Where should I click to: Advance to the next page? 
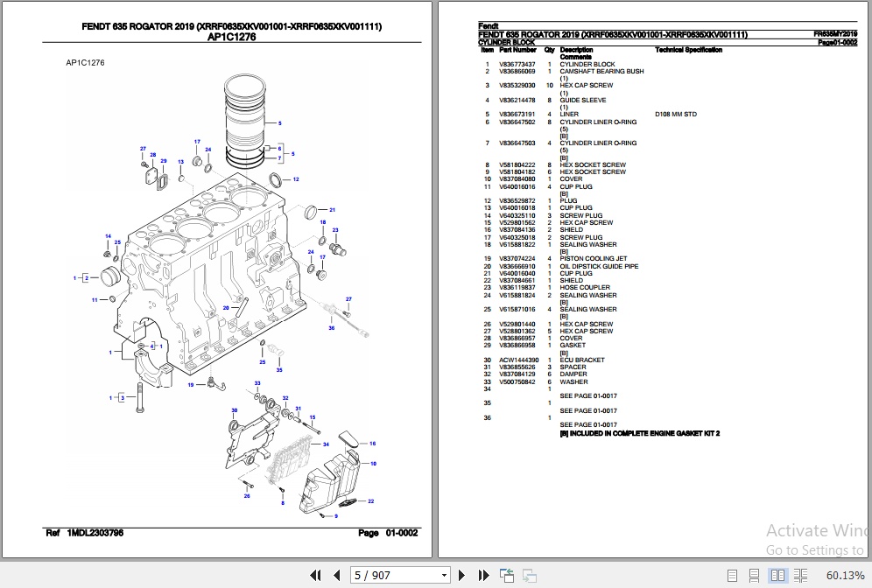tap(461, 575)
